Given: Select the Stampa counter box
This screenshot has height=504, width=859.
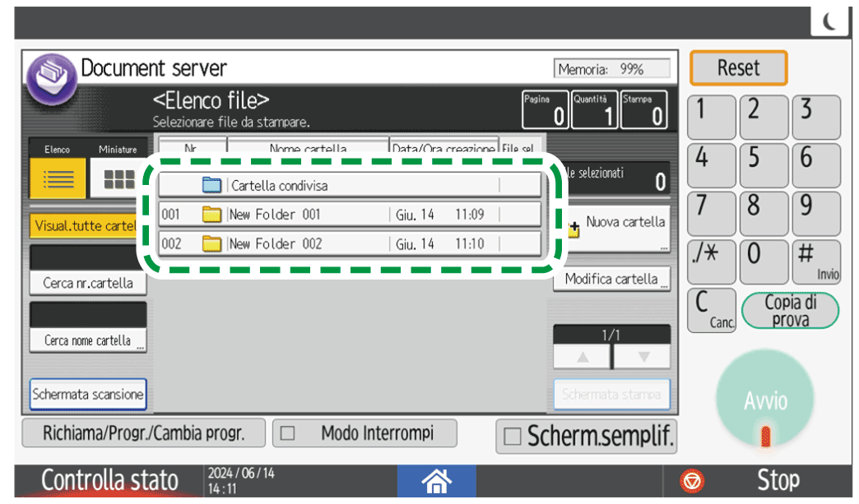Looking at the screenshot, I should click(x=643, y=109).
